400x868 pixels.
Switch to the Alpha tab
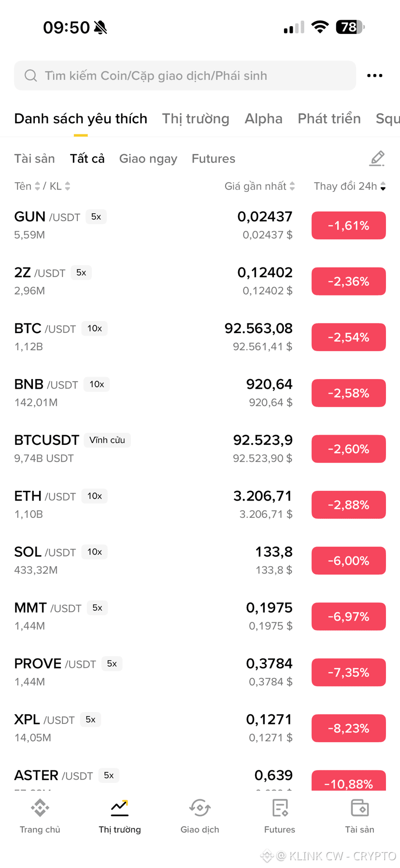point(263,118)
